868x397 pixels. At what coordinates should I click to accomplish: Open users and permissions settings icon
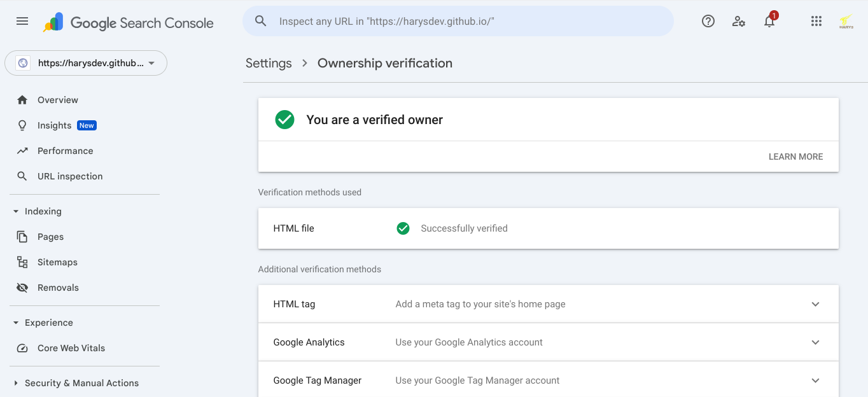click(739, 21)
